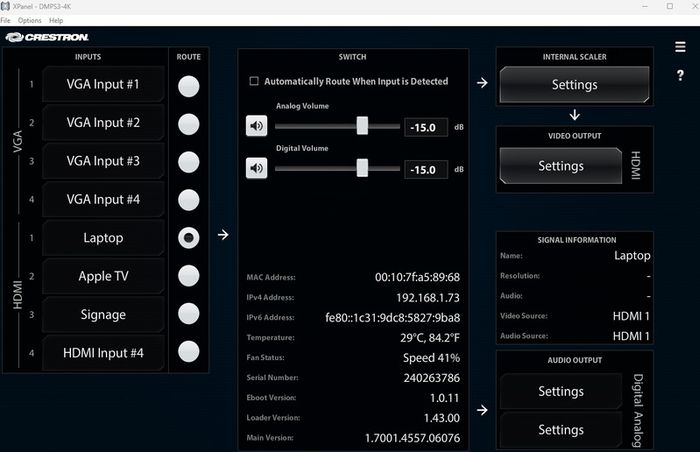Open the hamburger menu icon
This screenshot has width=700, height=452.
click(680, 47)
